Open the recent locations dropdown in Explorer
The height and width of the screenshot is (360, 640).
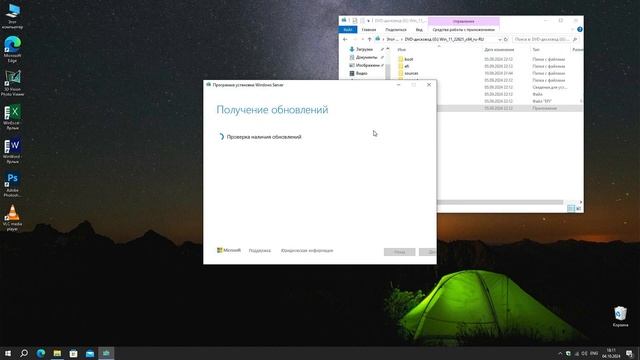(362, 40)
